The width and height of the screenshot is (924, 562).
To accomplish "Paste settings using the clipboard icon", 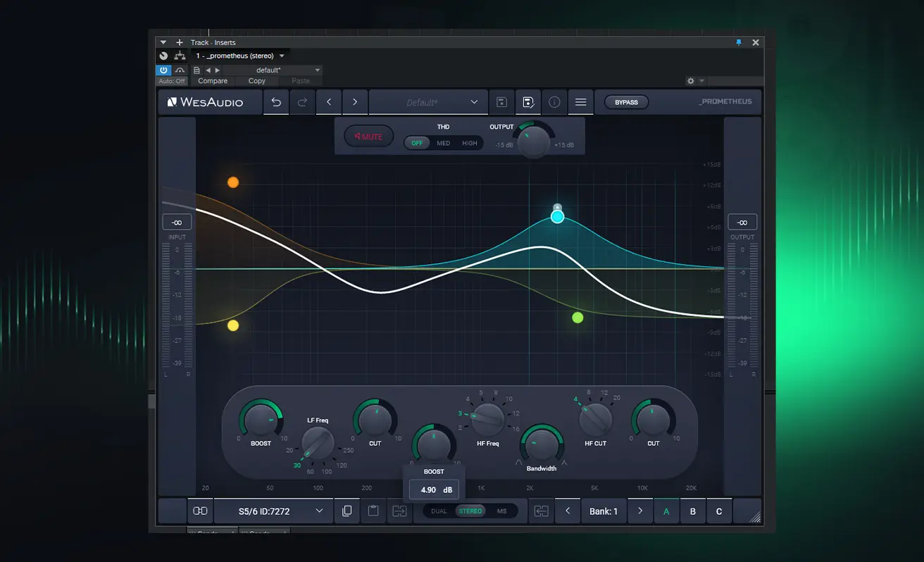I will click(x=373, y=511).
